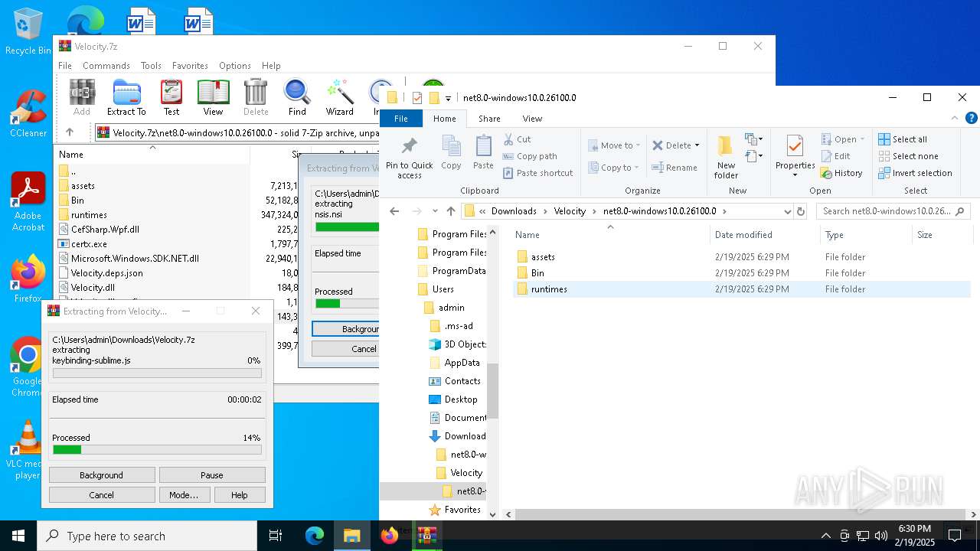
Task: Open WinRAR Options menu
Action: [235, 66]
